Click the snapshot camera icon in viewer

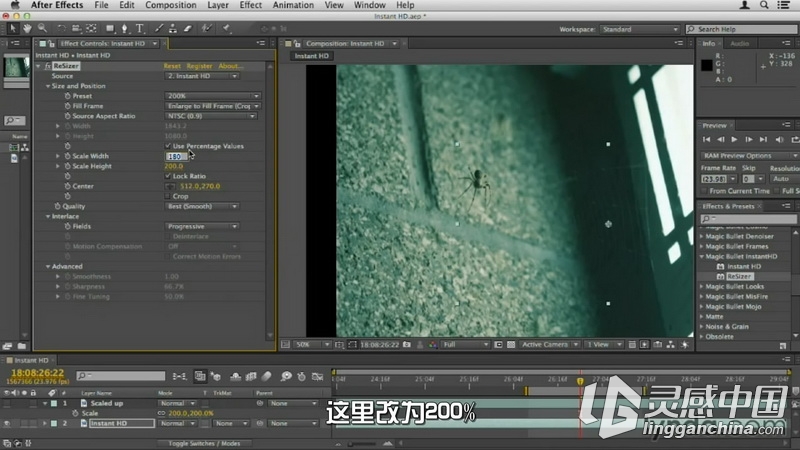click(407, 344)
